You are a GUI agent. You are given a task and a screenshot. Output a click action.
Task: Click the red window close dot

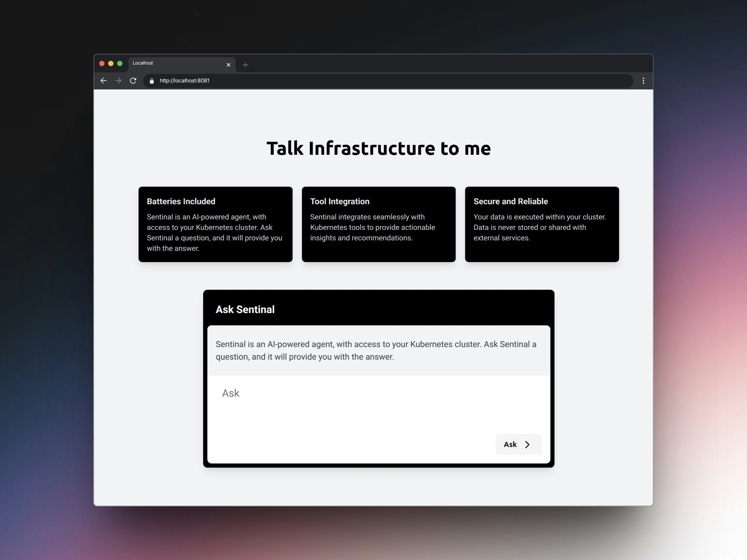[x=102, y=63]
